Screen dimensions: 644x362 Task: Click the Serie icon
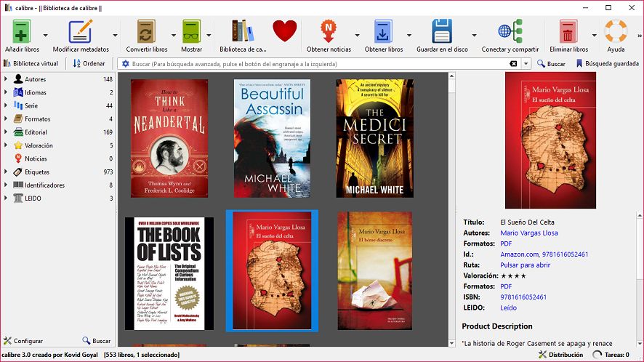click(x=18, y=105)
